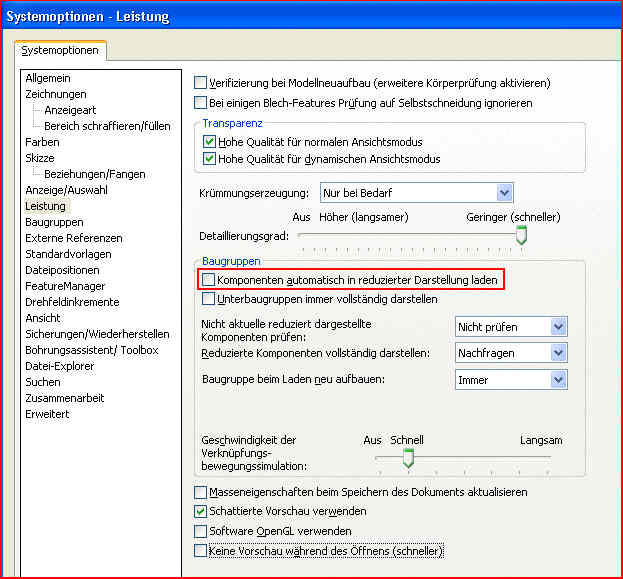This screenshot has width=623, height=579.
Task: Select Zusammenarbeit category
Action: [64, 398]
